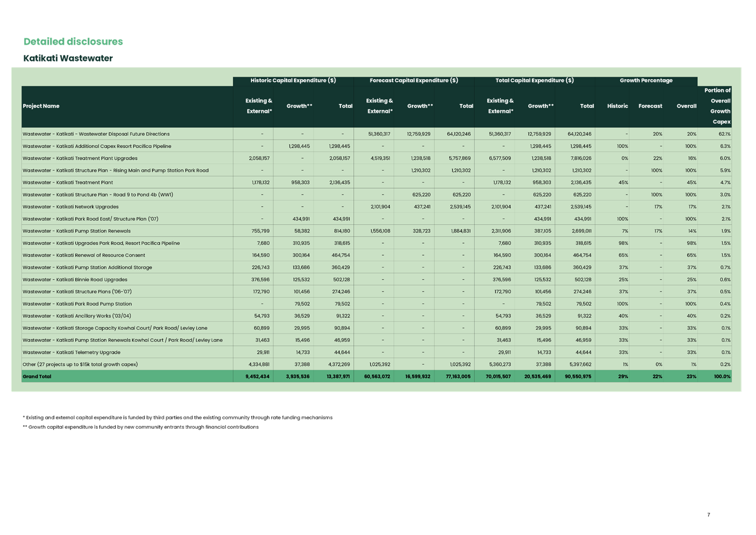Select the 'Total Capital Expenditure ($)' column header

[x=535, y=80]
